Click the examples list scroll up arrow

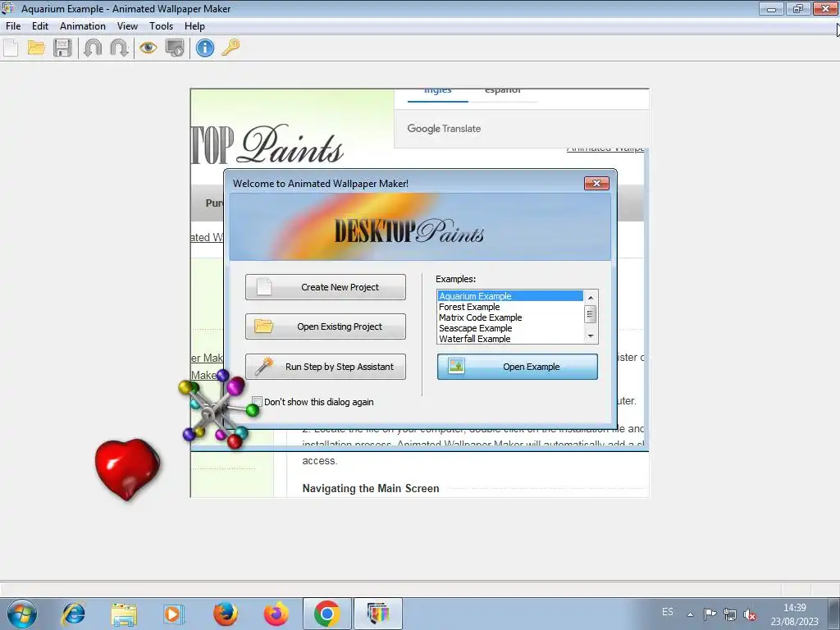(591, 297)
